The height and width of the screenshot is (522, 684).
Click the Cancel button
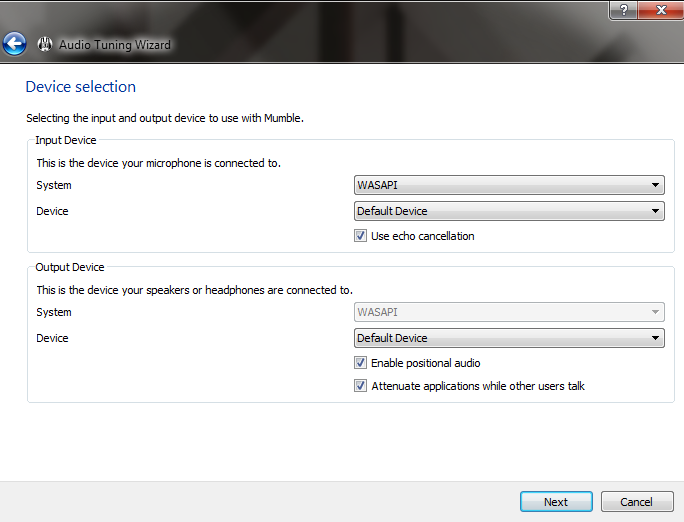click(636, 502)
